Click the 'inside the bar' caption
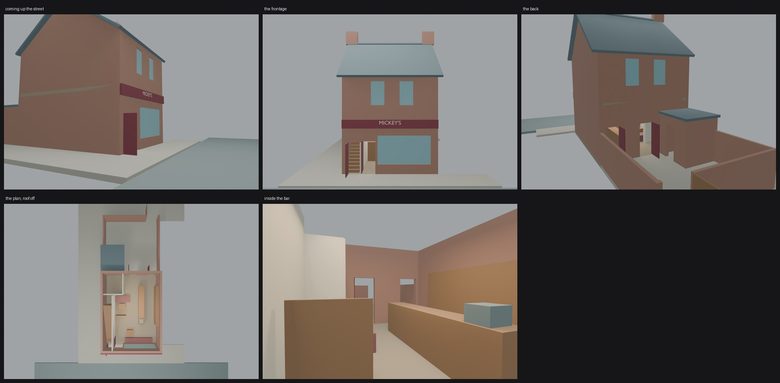Viewport: 780px width, 383px height. (277, 198)
